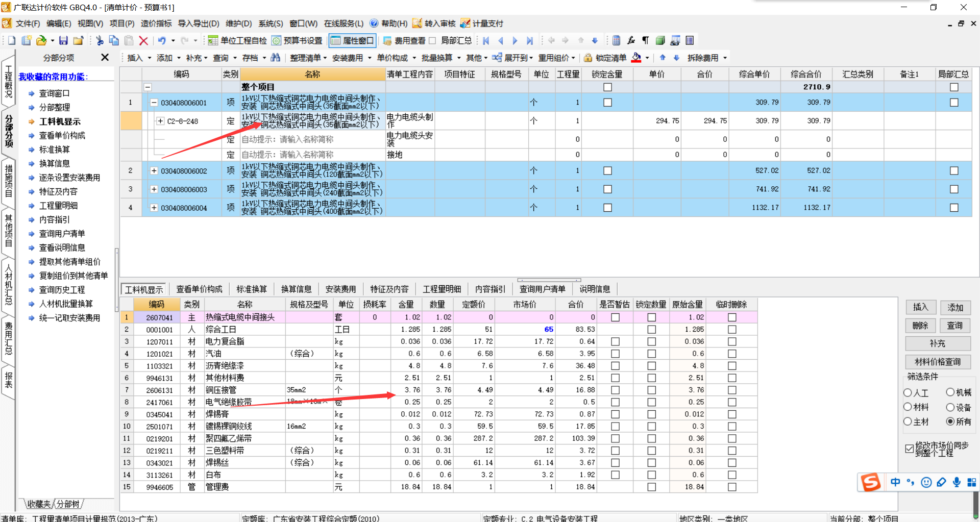Check 局部汇总 box for item 030408006003

(954, 189)
